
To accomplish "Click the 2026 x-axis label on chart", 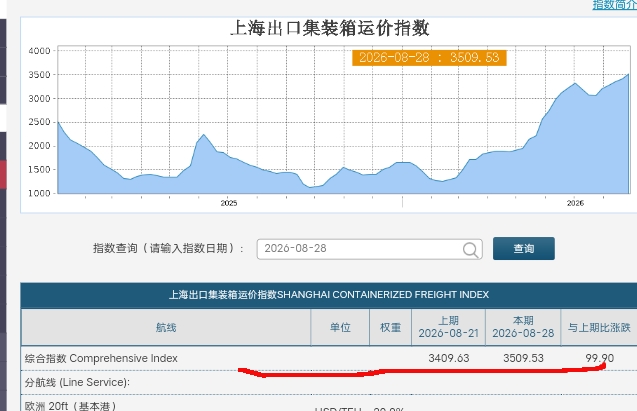I will 575,203.
